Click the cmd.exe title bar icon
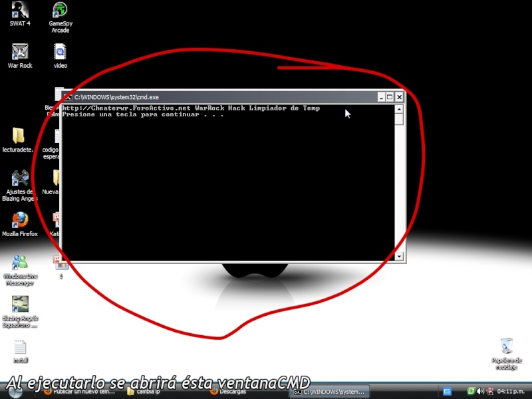This screenshot has height=399, width=532. coord(68,97)
